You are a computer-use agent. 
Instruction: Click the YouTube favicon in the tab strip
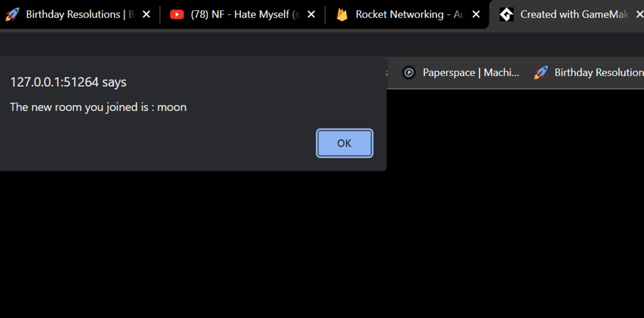pos(177,14)
